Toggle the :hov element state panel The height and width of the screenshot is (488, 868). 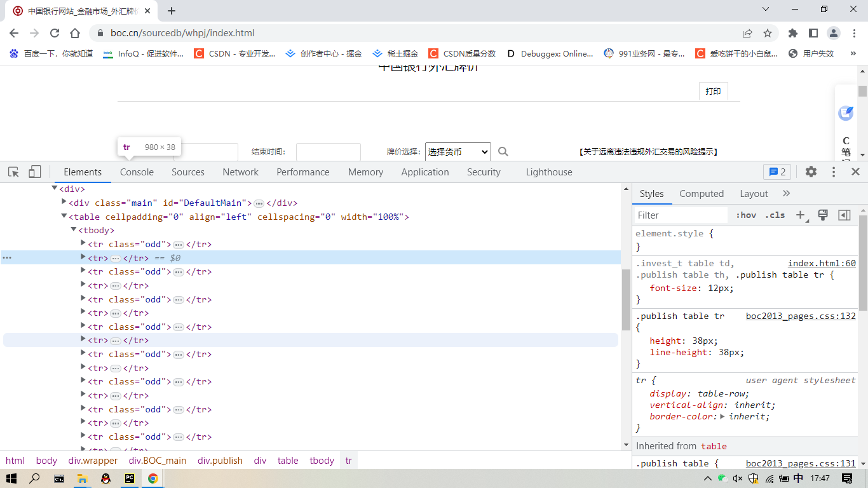(x=746, y=215)
